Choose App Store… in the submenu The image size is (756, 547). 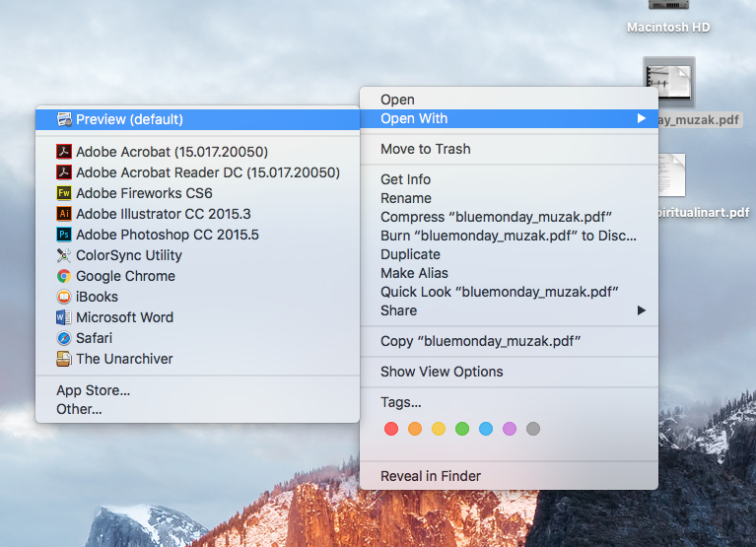click(198, 390)
